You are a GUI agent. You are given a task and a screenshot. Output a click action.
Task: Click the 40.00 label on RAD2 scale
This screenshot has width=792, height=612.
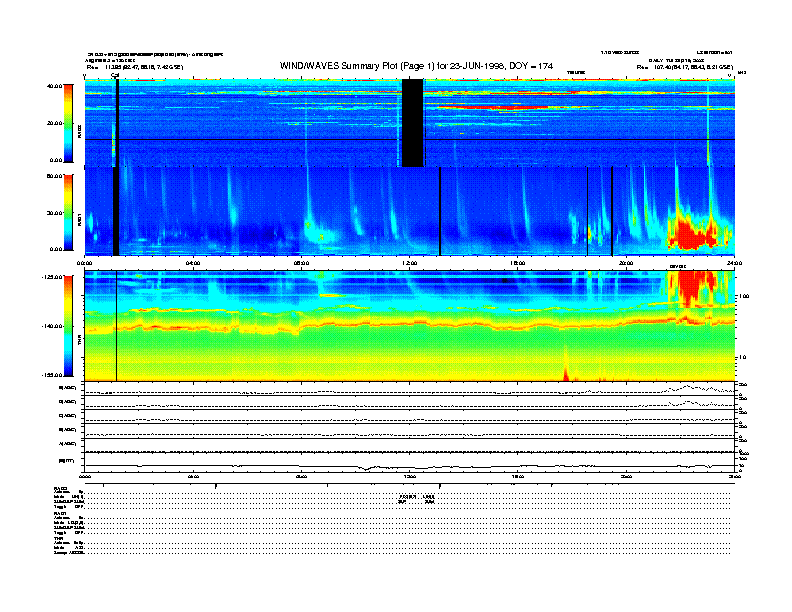(x=54, y=86)
